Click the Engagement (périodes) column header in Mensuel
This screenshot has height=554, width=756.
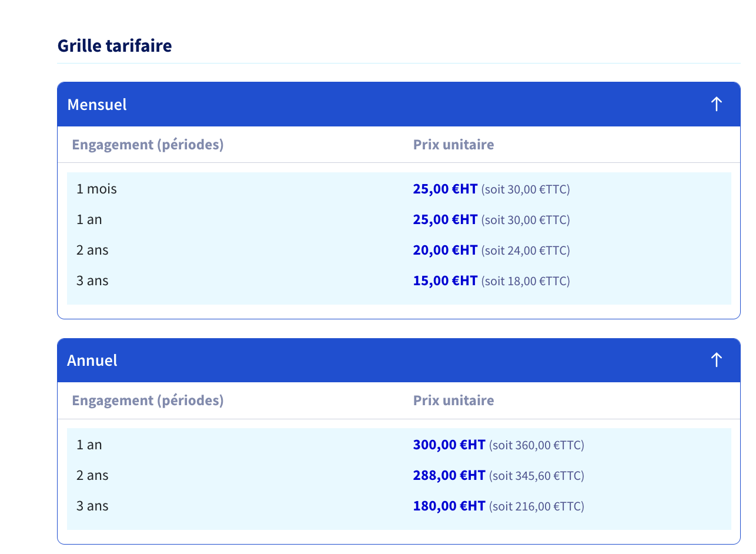click(148, 145)
